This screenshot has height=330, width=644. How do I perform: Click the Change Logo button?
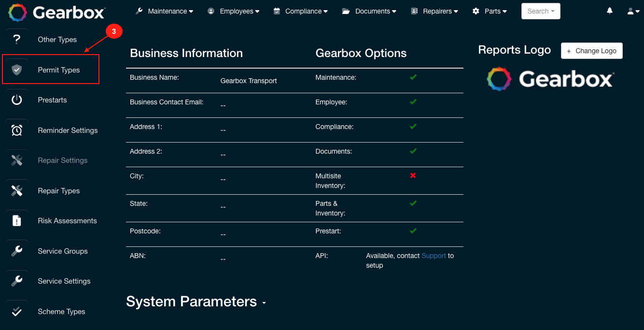coord(591,50)
